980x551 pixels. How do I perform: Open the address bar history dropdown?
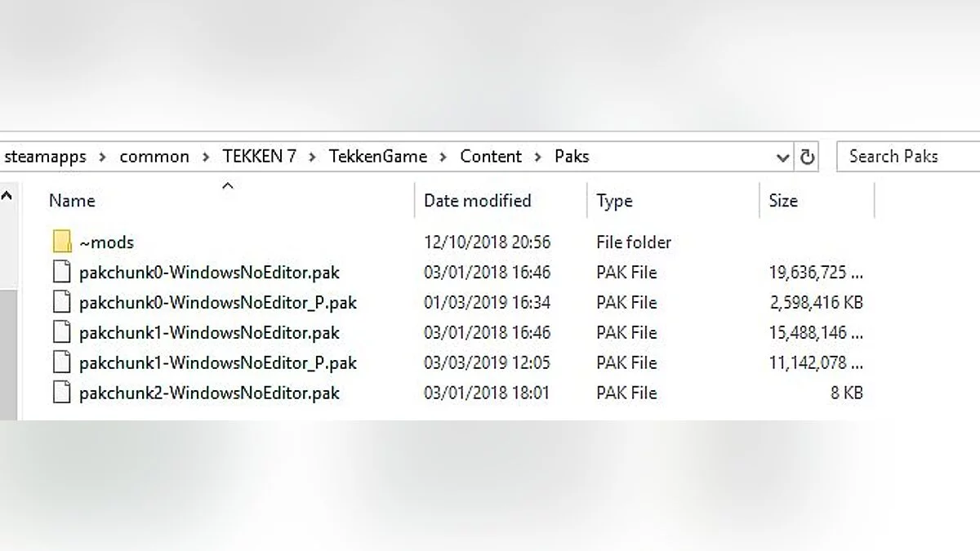pyautogui.click(x=782, y=157)
